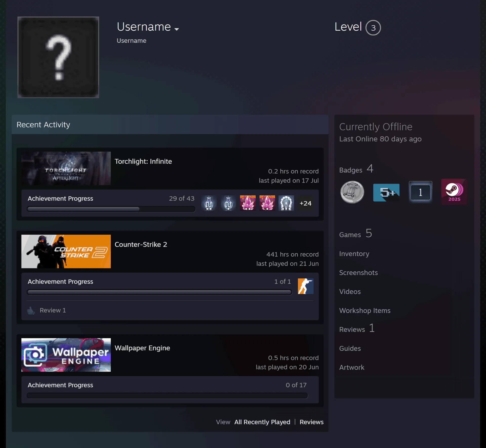Open the Torchlight: Infinite game thumbnail
The width and height of the screenshot is (486, 448).
coord(66,168)
